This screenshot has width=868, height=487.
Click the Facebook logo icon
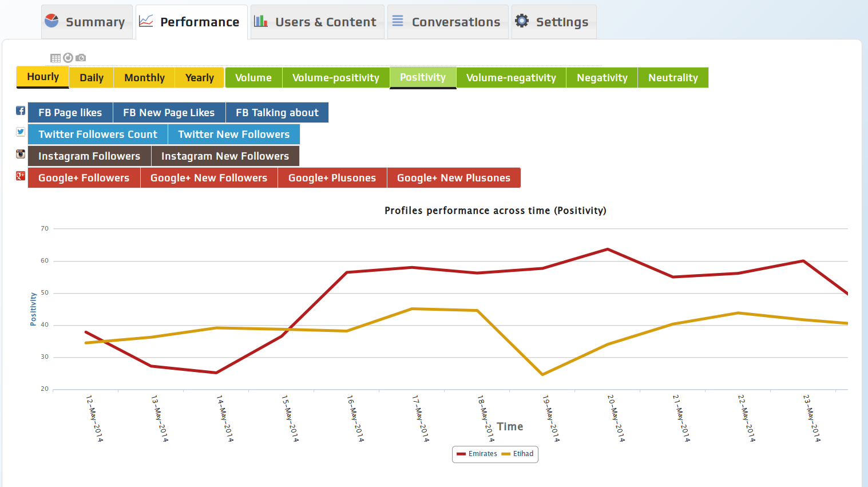click(21, 110)
